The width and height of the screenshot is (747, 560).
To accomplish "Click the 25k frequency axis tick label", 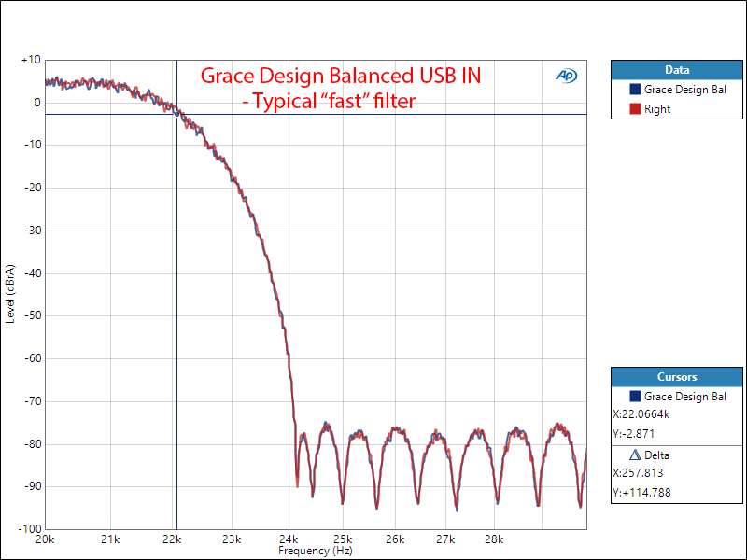I will [x=343, y=539].
